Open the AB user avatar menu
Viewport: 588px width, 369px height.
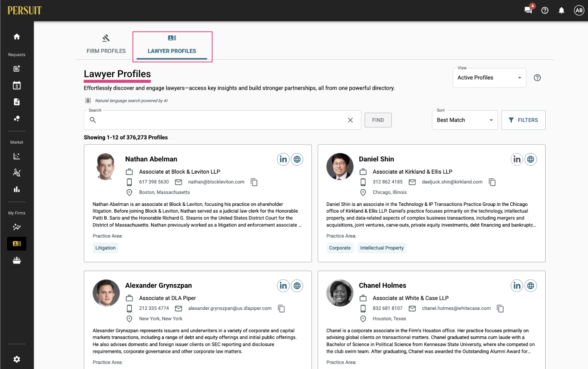(579, 10)
